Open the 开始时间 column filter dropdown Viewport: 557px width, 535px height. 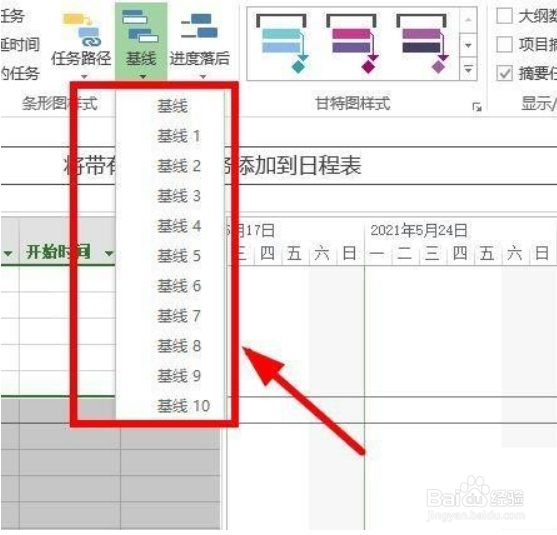(109, 253)
